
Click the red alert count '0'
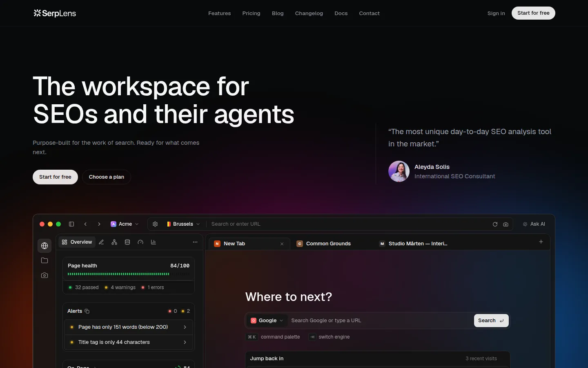(173, 311)
